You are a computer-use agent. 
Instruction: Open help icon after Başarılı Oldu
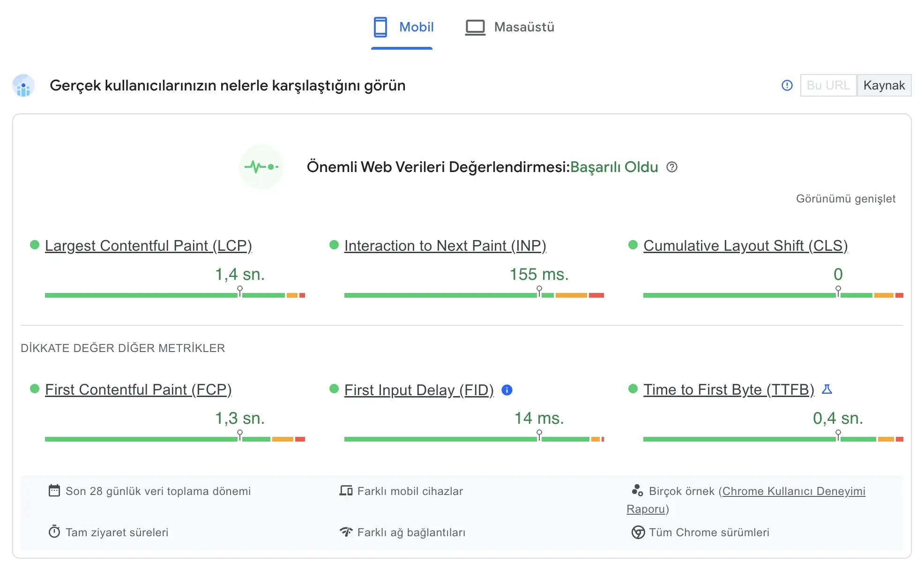tap(672, 167)
